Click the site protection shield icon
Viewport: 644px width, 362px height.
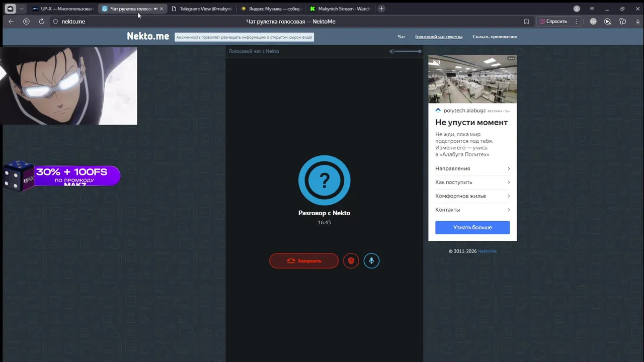55,22
